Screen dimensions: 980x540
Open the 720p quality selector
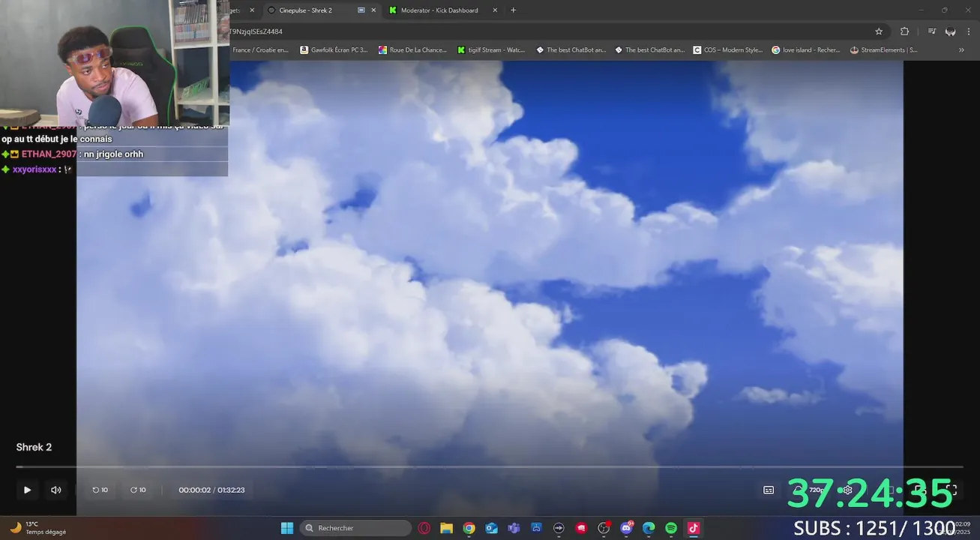tap(817, 490)
